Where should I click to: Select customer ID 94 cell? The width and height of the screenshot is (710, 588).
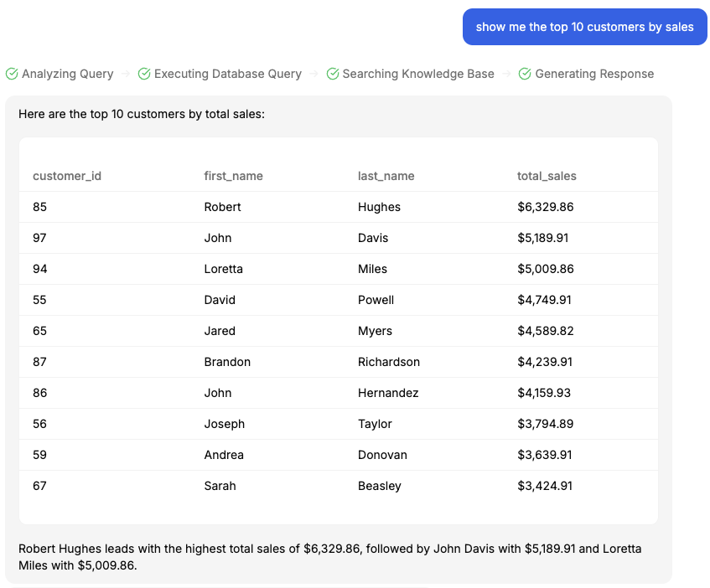pos(40,269)
